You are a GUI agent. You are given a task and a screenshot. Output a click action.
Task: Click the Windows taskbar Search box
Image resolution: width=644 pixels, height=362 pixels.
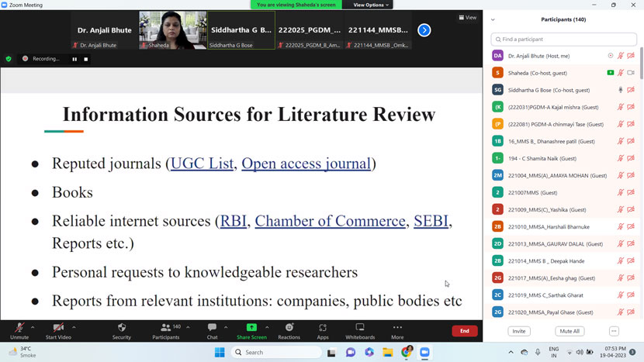pos(276,352)
